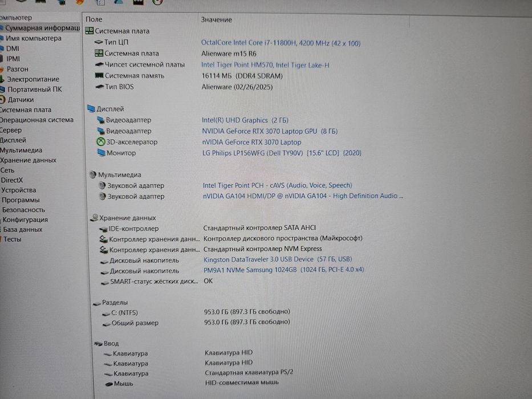Open Электропитание in the left tree

click(33, 79)
